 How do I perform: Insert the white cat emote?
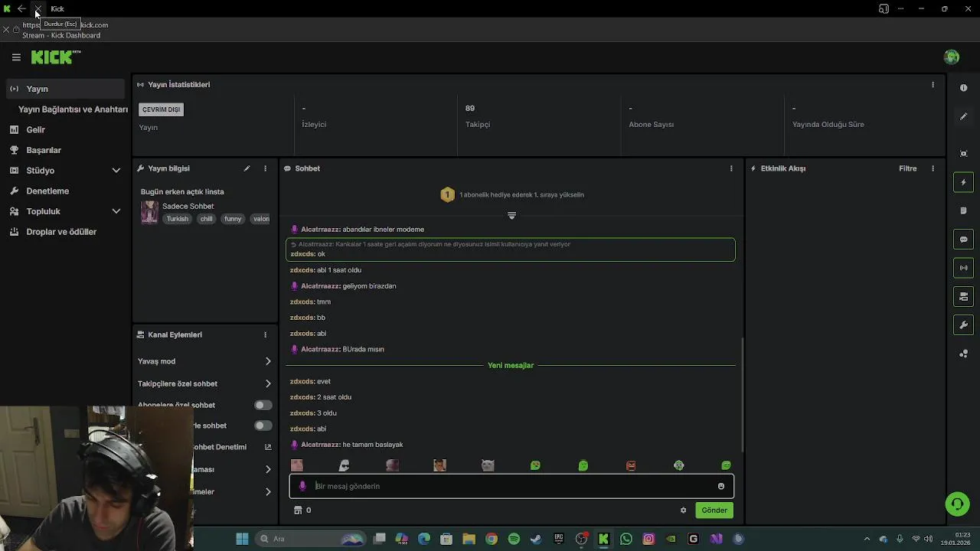click(487, 465)
